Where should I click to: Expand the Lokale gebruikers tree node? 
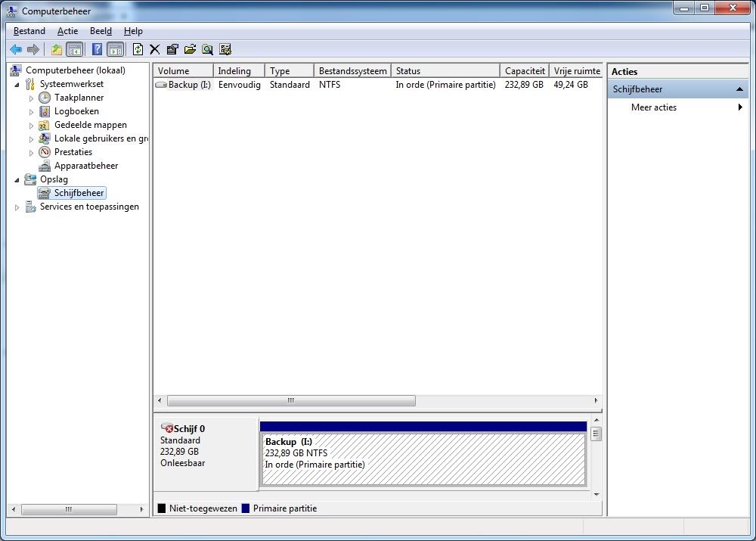click(x=31, y=139)
